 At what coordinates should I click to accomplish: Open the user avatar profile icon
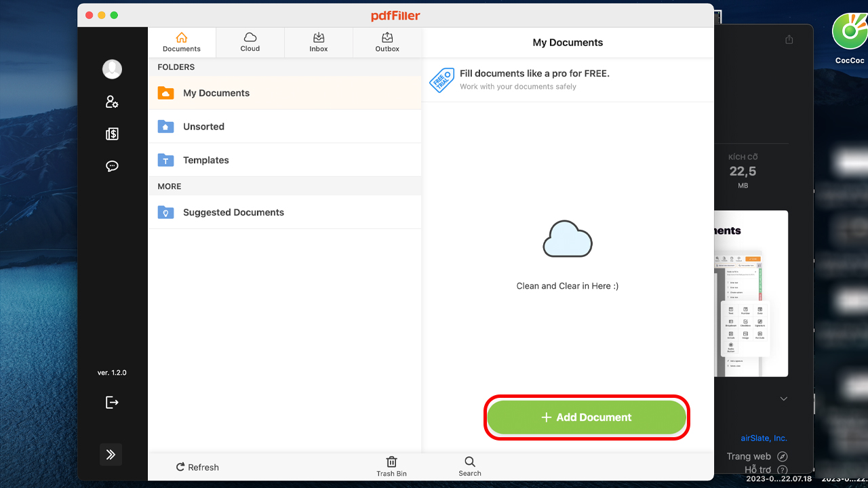[x=112, y=69]
